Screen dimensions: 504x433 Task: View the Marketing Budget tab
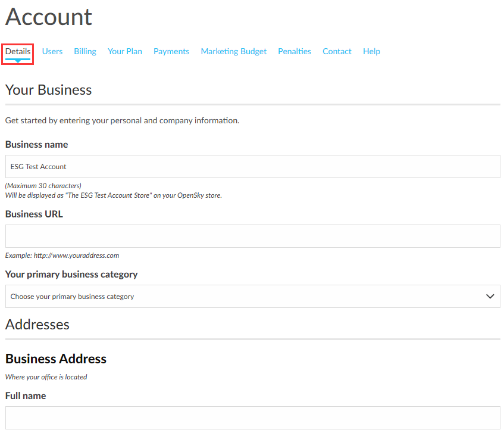234,52
